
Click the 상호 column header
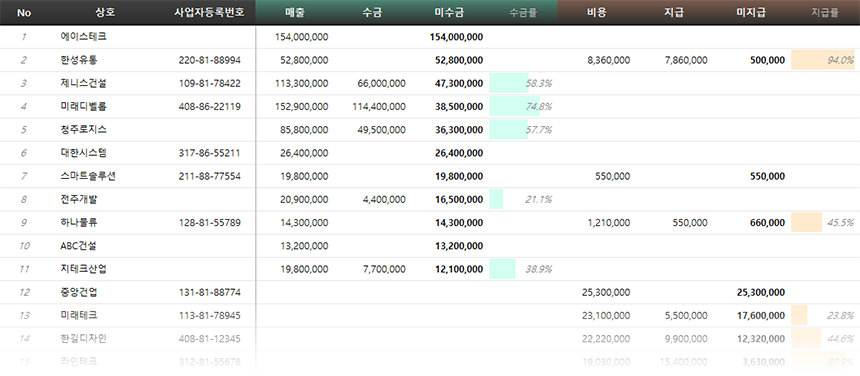point(105,13)
